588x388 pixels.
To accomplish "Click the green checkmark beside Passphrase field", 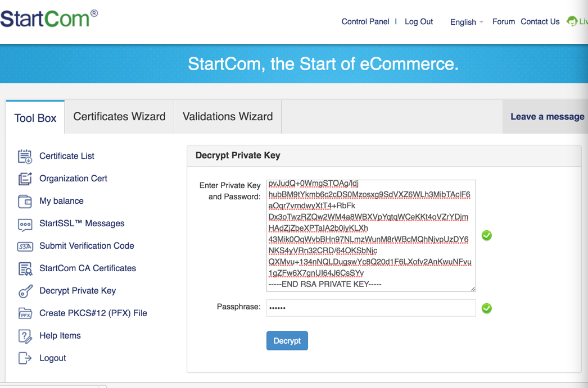I will coord(487,308).
